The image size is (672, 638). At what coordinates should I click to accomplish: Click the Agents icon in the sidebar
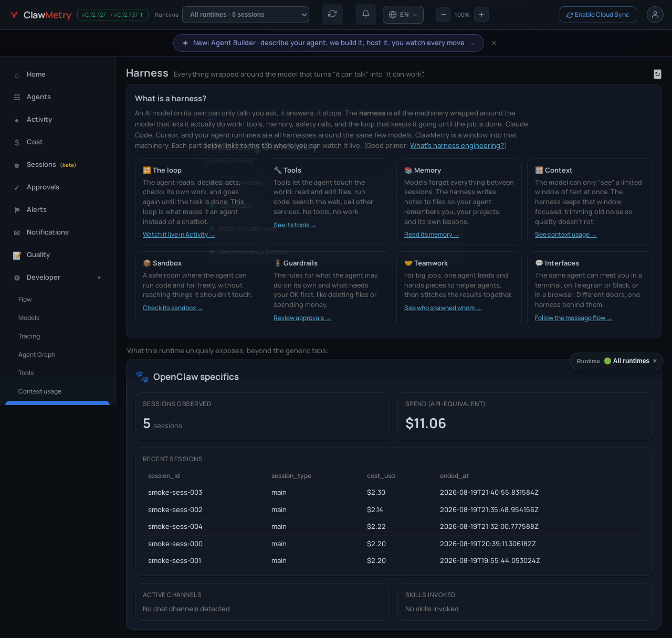(x=17, y=98)
